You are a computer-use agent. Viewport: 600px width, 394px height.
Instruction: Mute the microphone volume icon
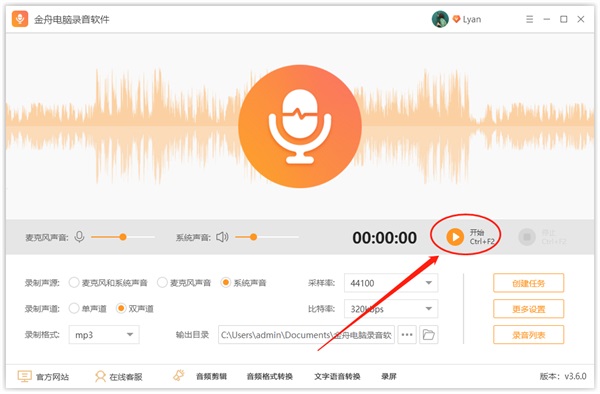pos(79,237)
